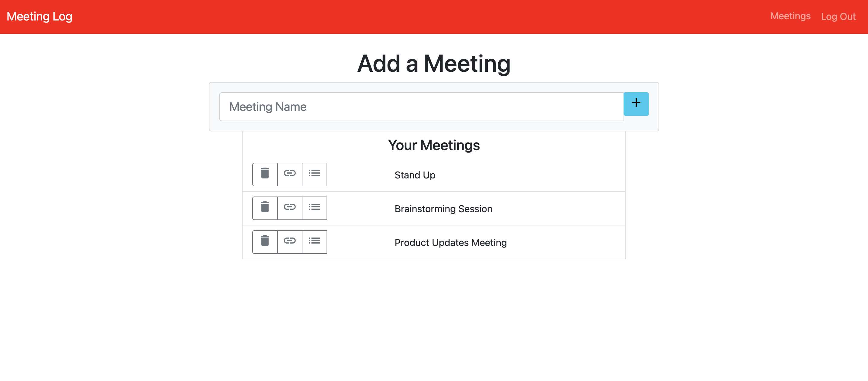Click the Product Updates Meeting name
868x381 pixels.
pyautogui.click(x=451, y=242)
